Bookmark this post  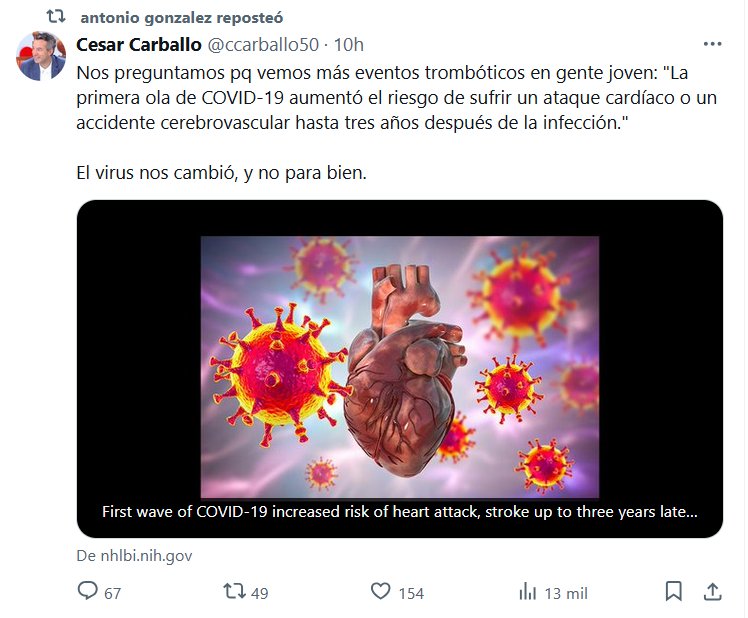674,592
